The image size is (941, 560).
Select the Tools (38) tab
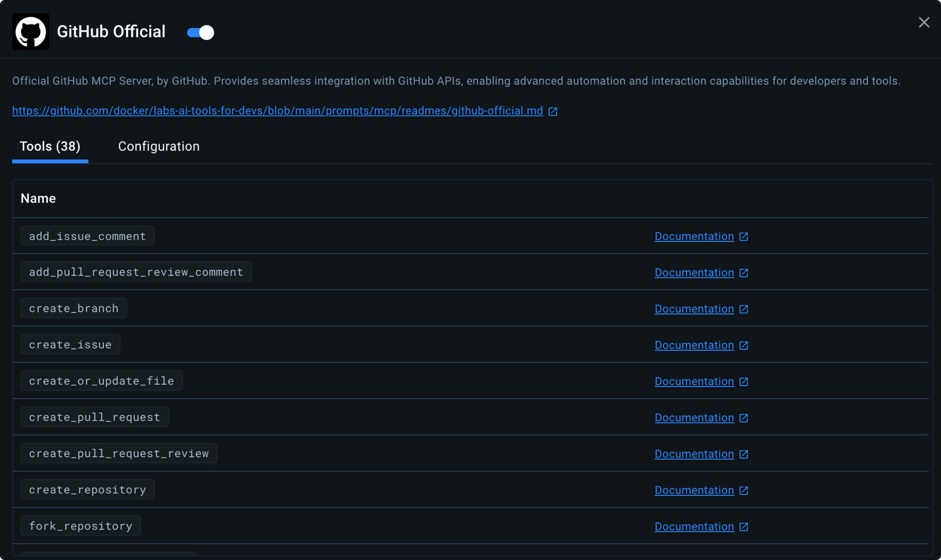click(50, 146)
